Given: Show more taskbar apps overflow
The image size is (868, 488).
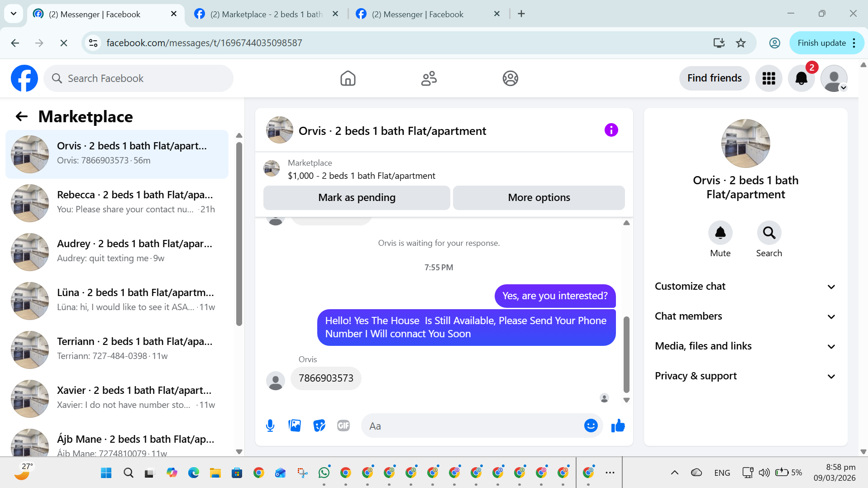Looking at the screenshot, I should point(610,473).
